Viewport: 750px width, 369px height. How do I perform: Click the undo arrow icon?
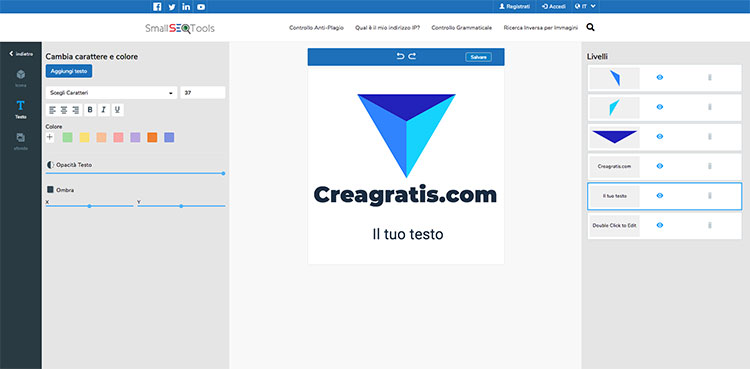tap(400, 56)
